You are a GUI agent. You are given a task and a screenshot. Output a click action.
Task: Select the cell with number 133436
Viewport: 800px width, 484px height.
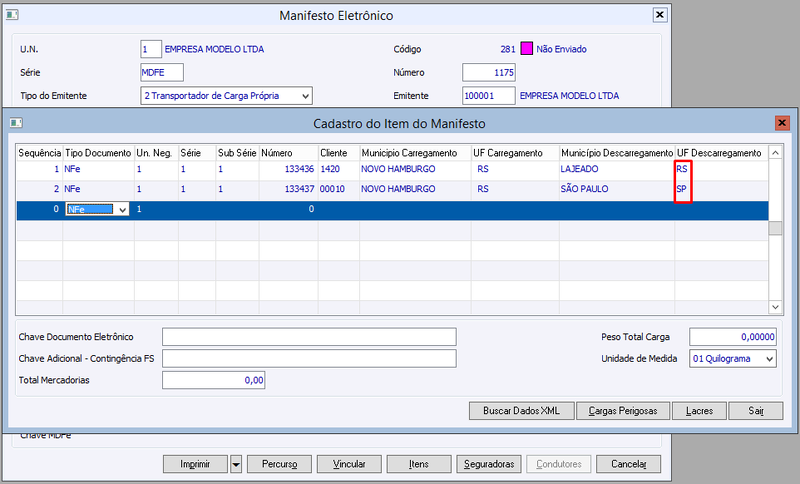click(x=289, y=169)
